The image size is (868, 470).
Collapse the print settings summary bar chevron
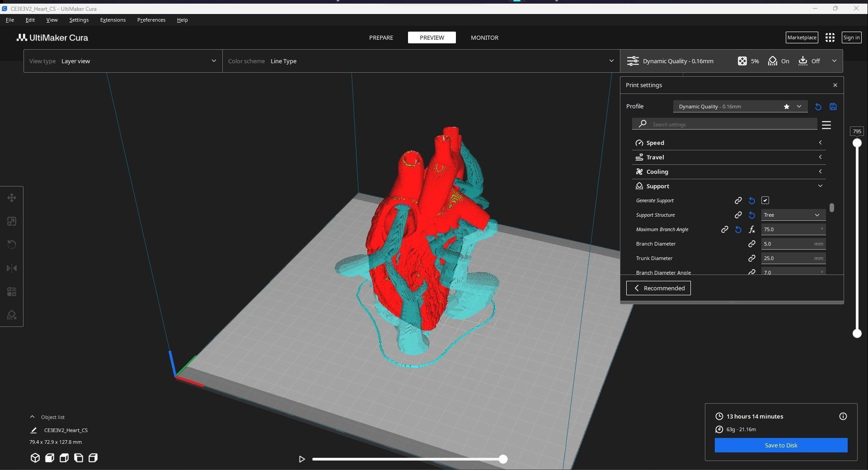tap(834, 61)
